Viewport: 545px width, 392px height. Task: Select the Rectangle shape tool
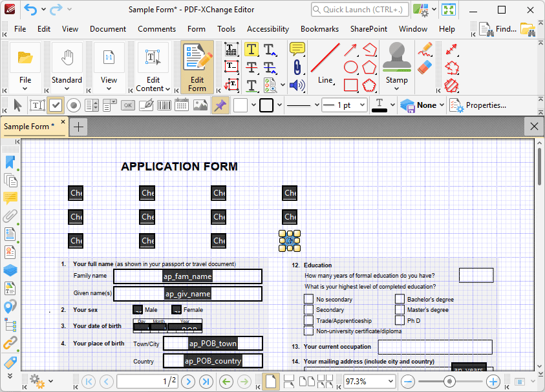coord(350,85)
